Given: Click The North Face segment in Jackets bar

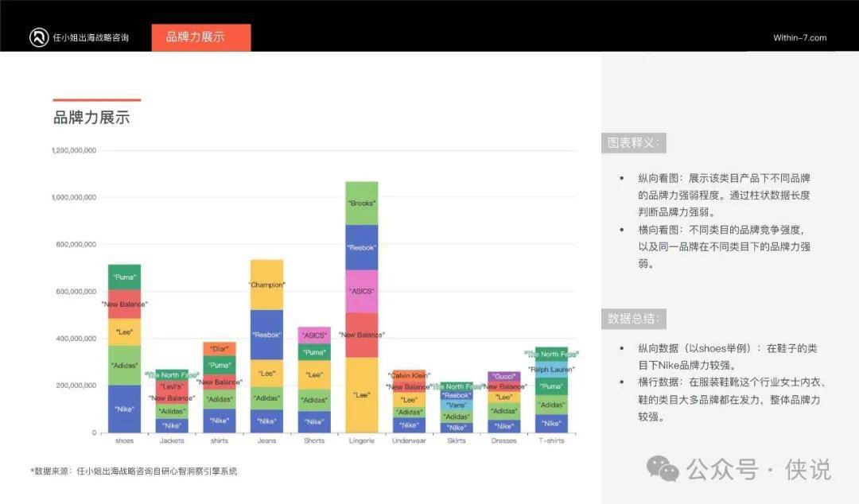Looking at the screenshot, I should [172, 374].
